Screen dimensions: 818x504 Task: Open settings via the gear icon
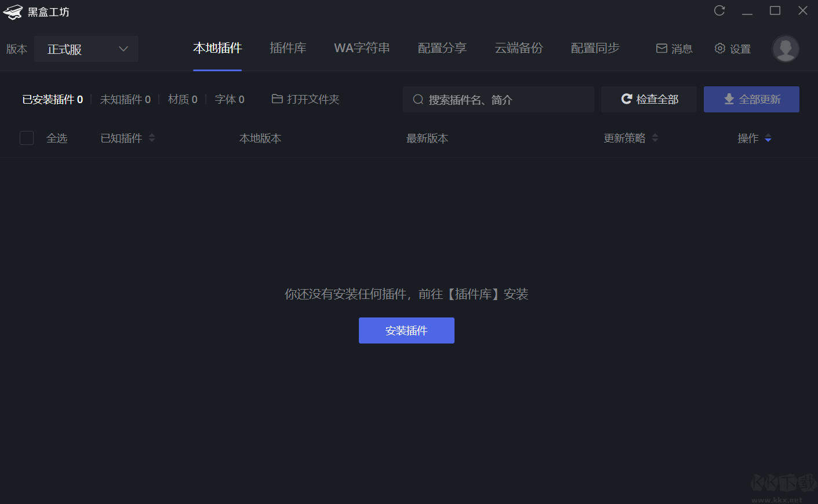tap(720, 49)
